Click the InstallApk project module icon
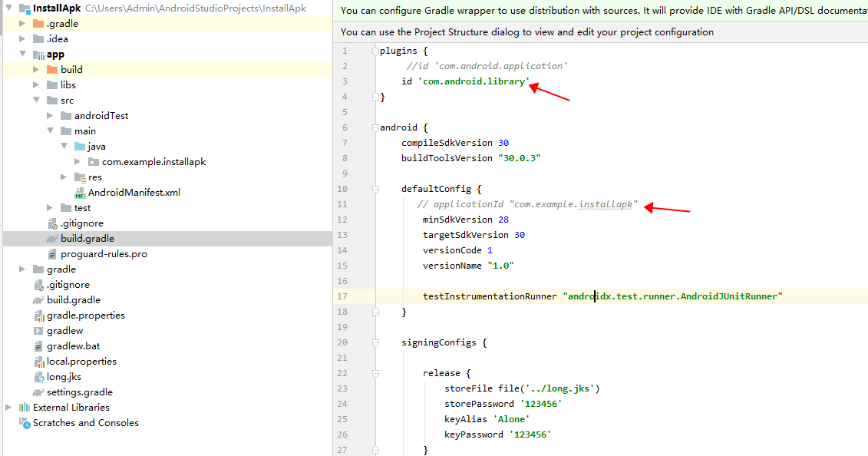This screenshot has height=456, width=868. (25, 8)
